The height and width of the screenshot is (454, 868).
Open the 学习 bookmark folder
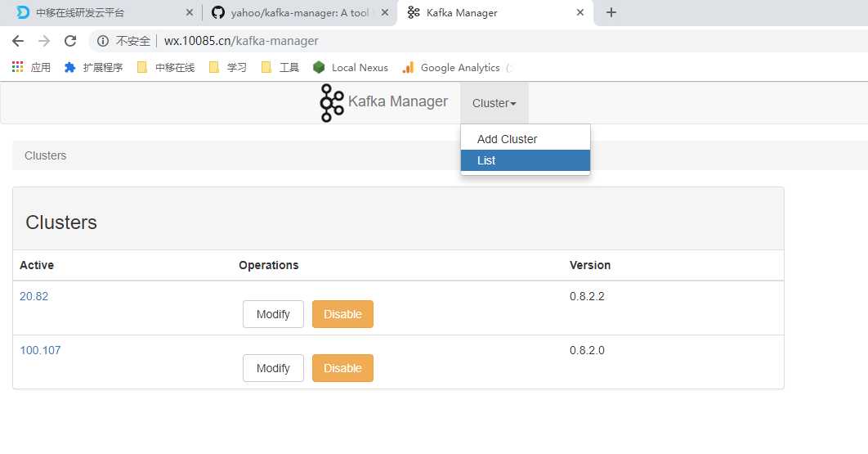point(227,68)
